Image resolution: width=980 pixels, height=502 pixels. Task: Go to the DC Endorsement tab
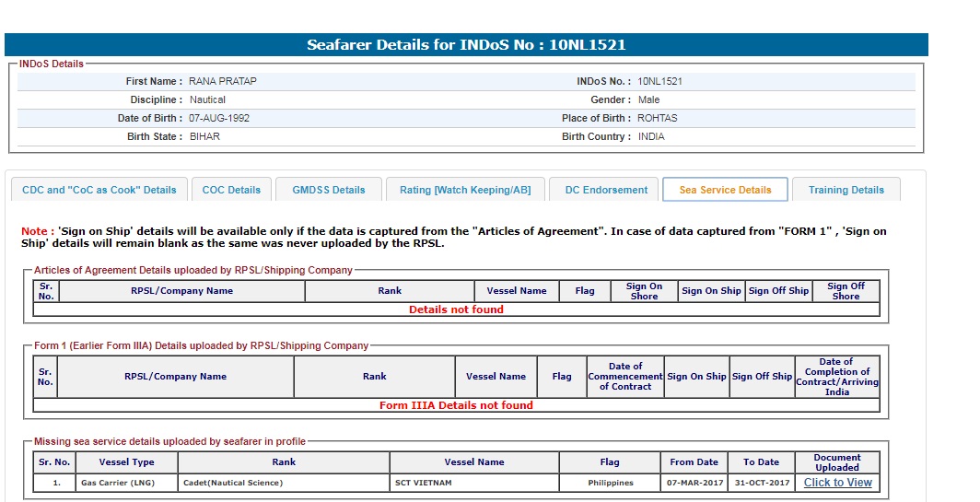pyautogui.click(x=605, y=190)
